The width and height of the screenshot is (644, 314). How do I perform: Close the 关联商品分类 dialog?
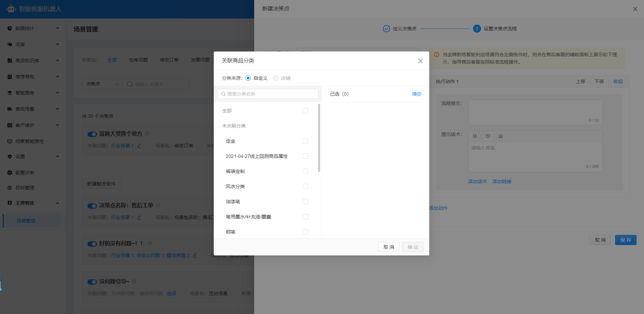point(420,61)
